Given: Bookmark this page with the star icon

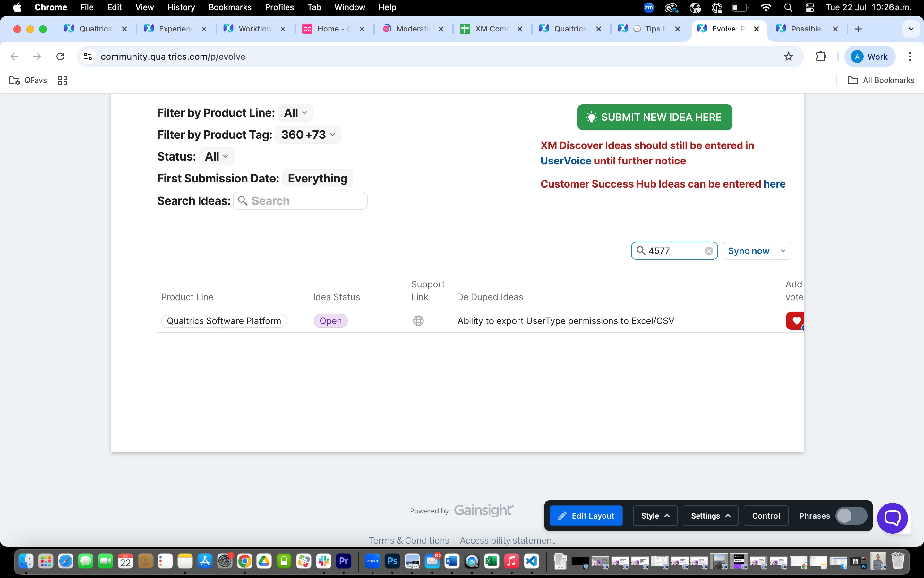Looking at the screenshot, I should [789, 57].
